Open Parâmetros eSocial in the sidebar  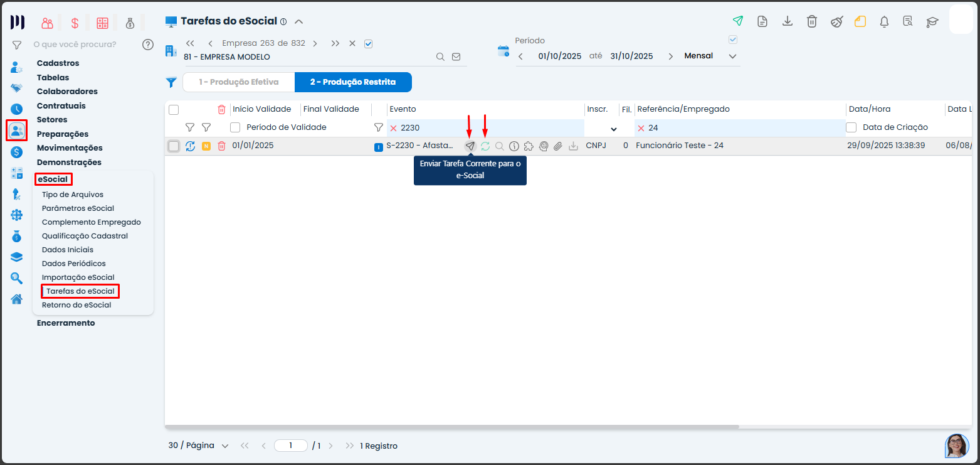click(x=78, y=208)
